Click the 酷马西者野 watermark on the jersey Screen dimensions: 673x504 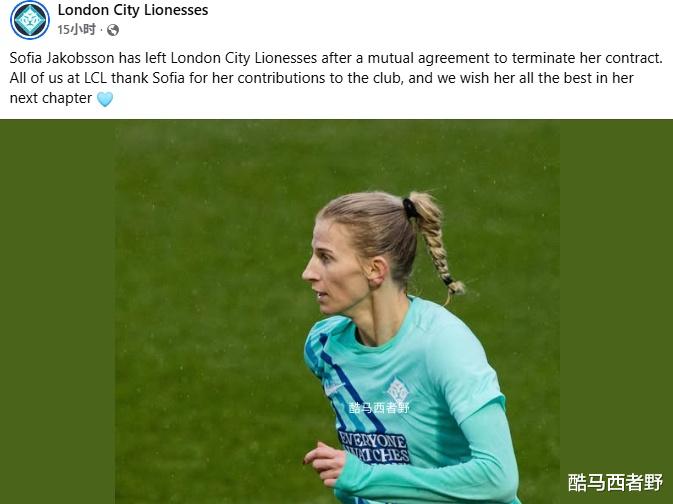tap(379, 407)
